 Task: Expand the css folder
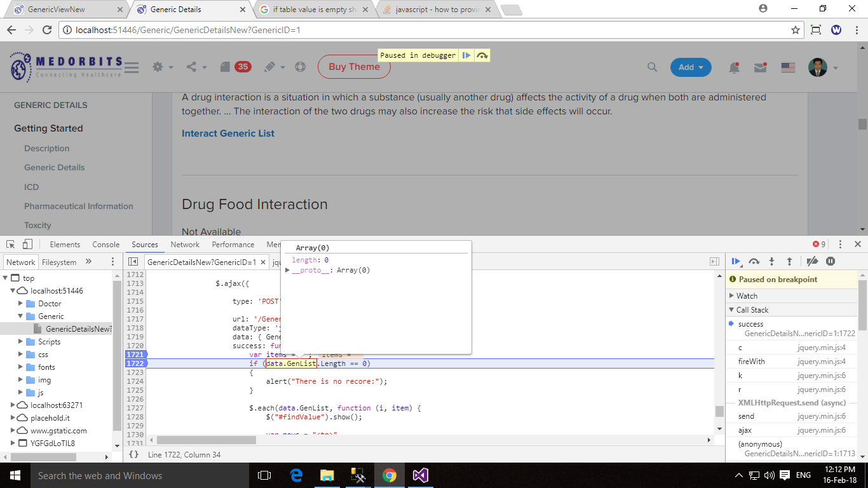click(21, 355)
